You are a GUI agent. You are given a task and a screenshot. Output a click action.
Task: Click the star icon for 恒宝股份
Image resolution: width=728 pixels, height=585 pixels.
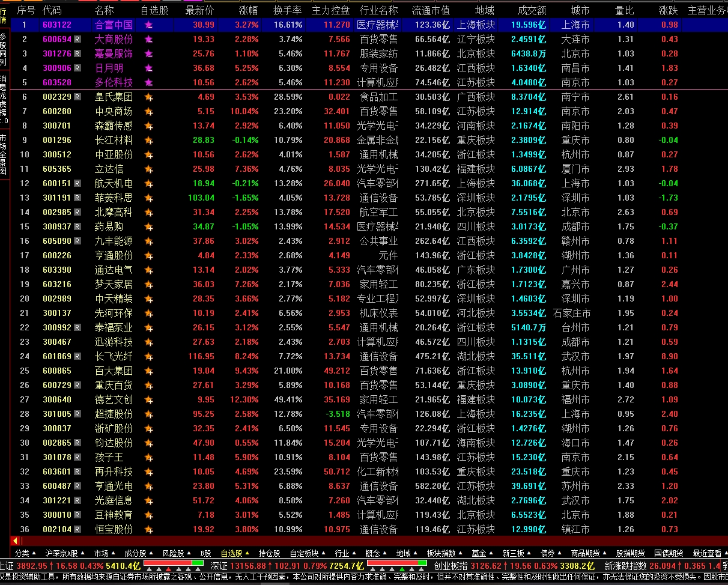(x=149, y=529)
